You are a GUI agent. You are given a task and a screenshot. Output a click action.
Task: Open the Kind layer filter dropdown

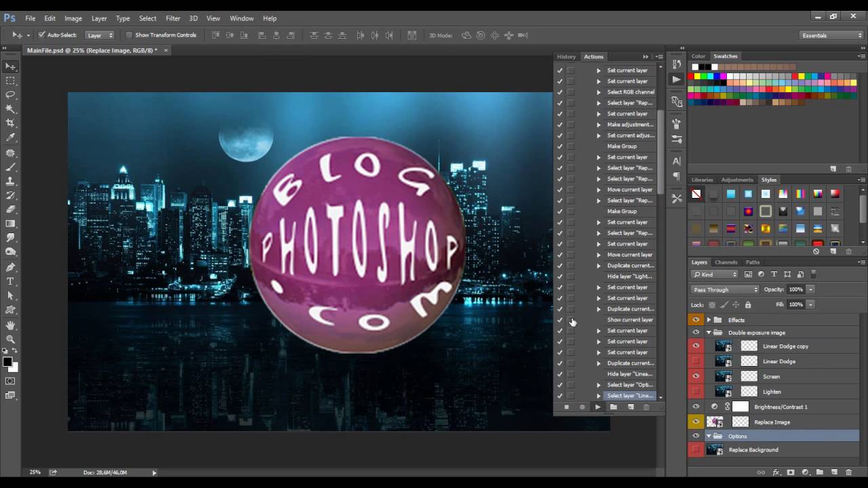pyautogui.click(x=715, y=274)
